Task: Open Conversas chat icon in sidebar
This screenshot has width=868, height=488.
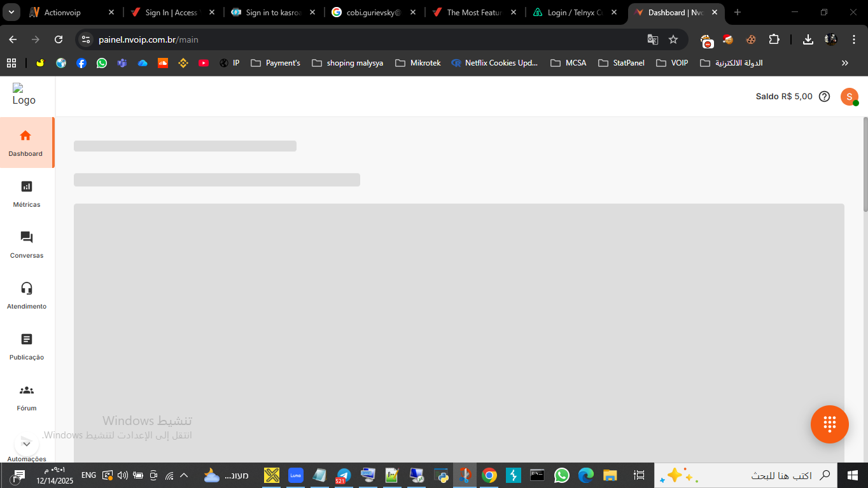Action: (x=27, y=237)
